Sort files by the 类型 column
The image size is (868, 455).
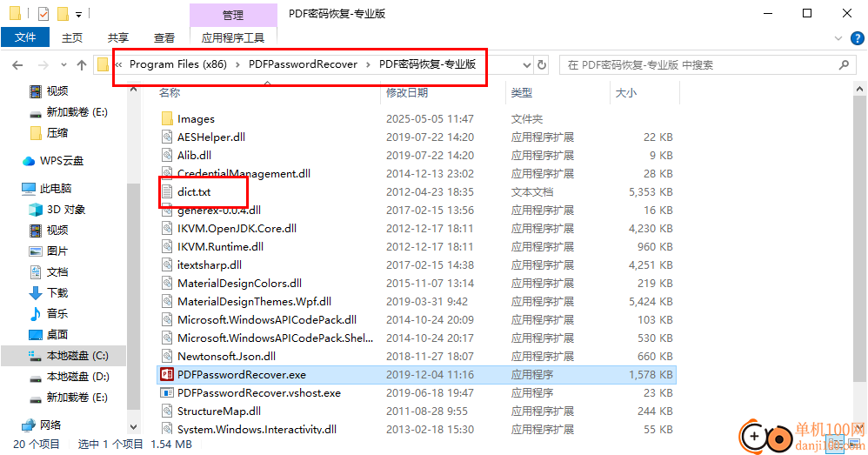point(522,92)
